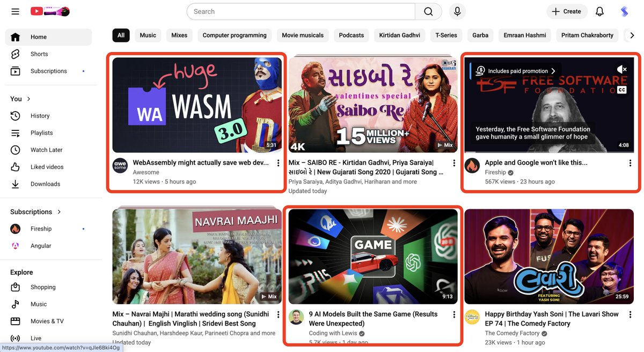Open Movies & TV under Explore
This screenshot has width=644, height=352.
[49, 321]
